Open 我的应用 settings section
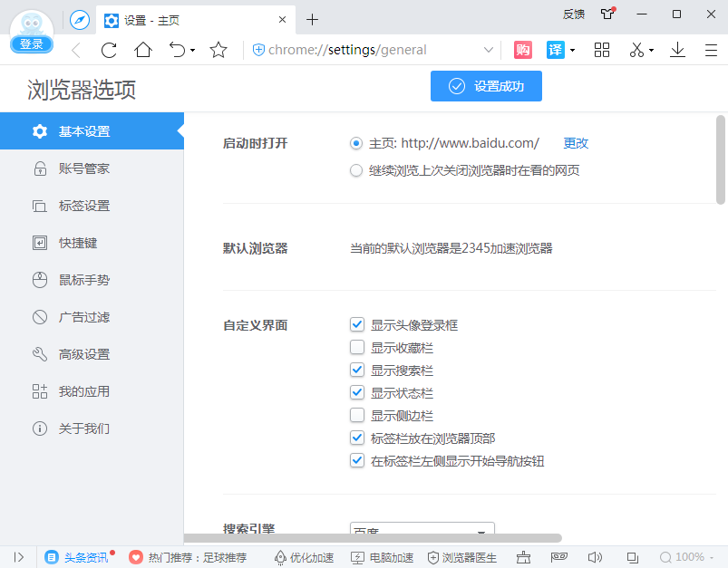Image resolution: width=728 pixels, height=568 pixels. tap(92, 391)
